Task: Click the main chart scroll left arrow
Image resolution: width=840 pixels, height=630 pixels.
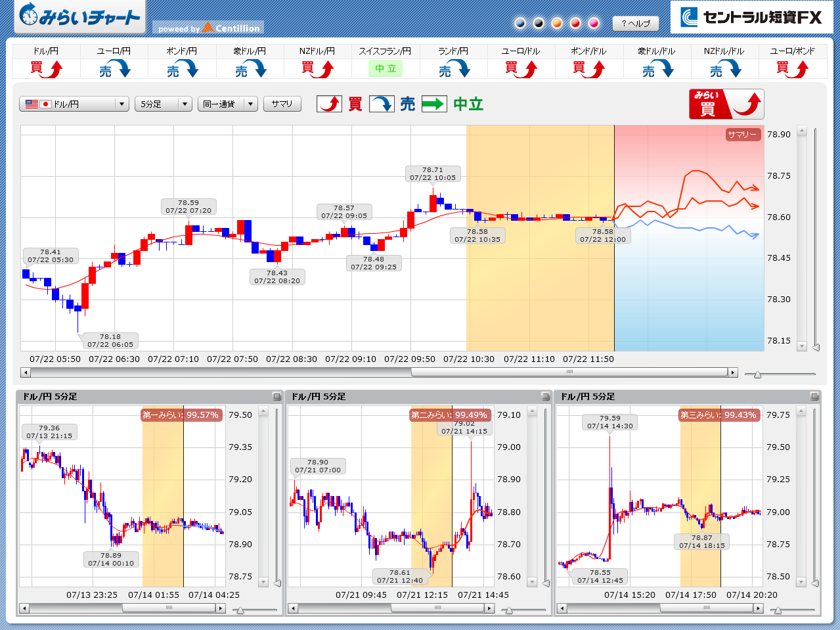Action: point(26,372)
